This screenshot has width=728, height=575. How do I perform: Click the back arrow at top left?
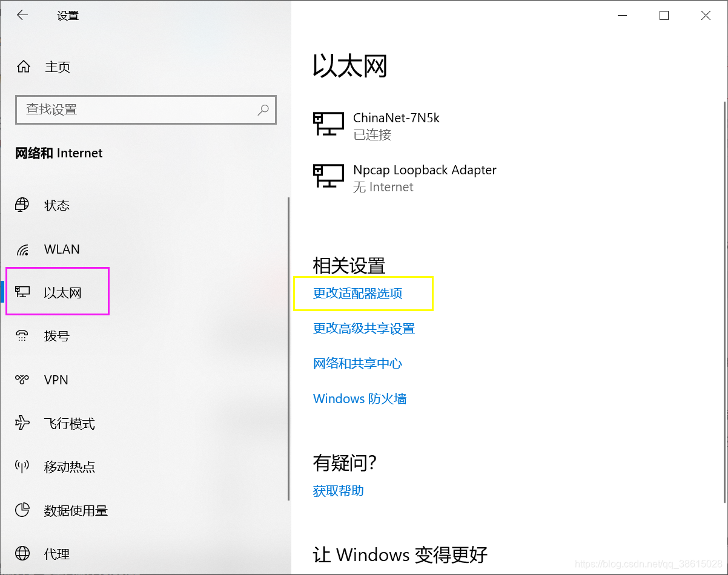22,15
